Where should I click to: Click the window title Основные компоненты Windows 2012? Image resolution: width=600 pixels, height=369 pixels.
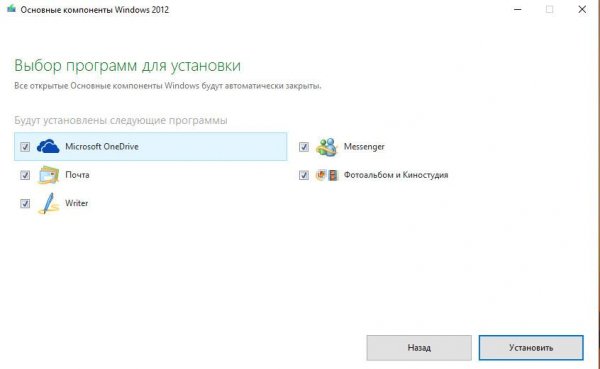(95, 10)
